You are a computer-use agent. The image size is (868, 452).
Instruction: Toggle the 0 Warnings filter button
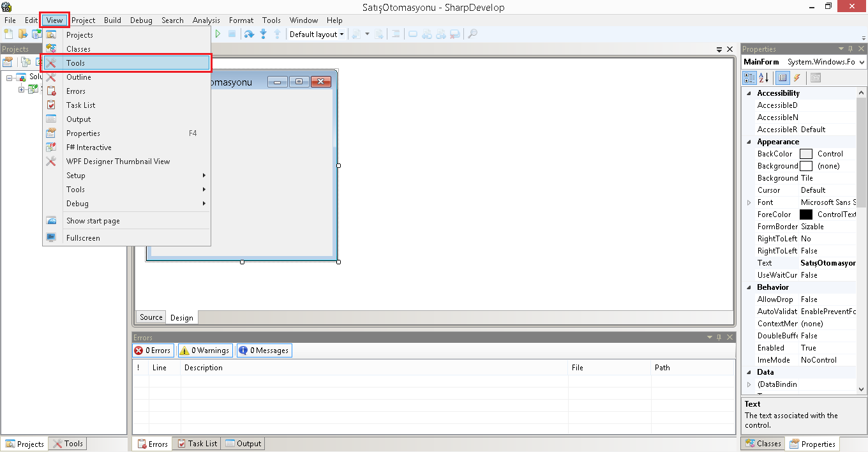pos(205,350)
